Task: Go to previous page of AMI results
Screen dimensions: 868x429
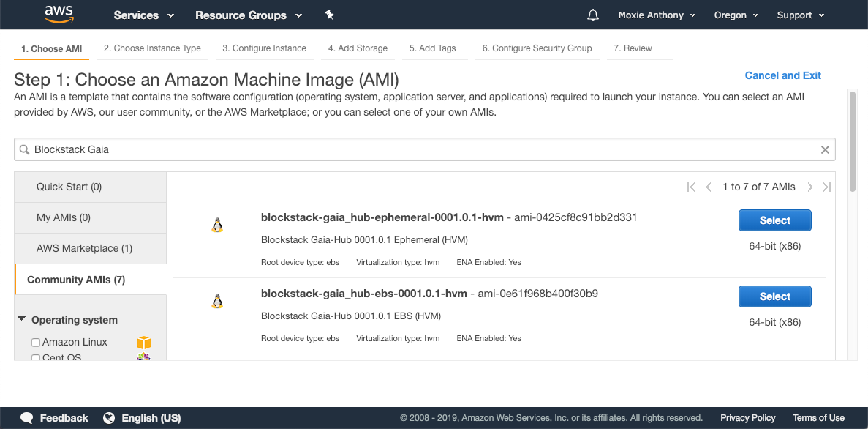Action: [x=709, y=187]
